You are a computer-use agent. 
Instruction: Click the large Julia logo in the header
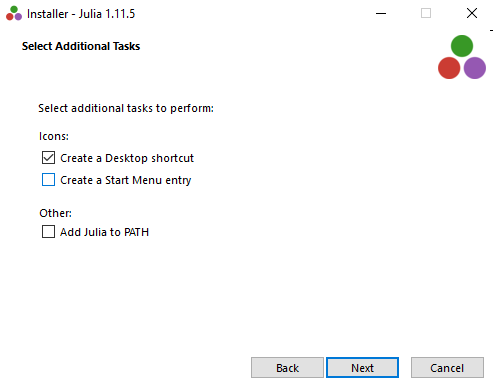point(462,57)
